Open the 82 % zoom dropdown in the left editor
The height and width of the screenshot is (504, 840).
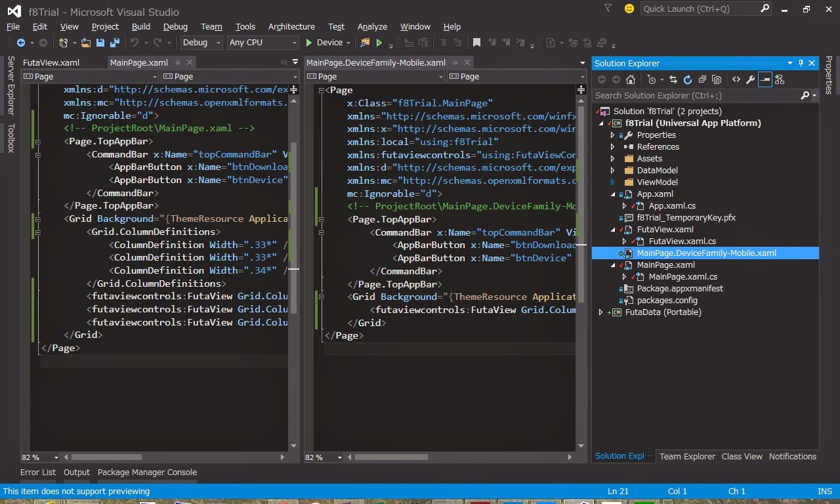[x=56, y=457]
